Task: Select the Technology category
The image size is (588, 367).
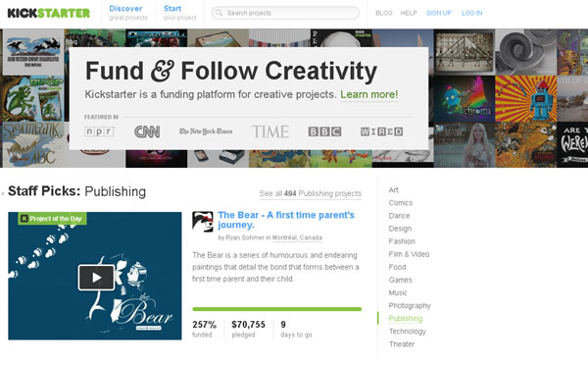Action: 408,332
